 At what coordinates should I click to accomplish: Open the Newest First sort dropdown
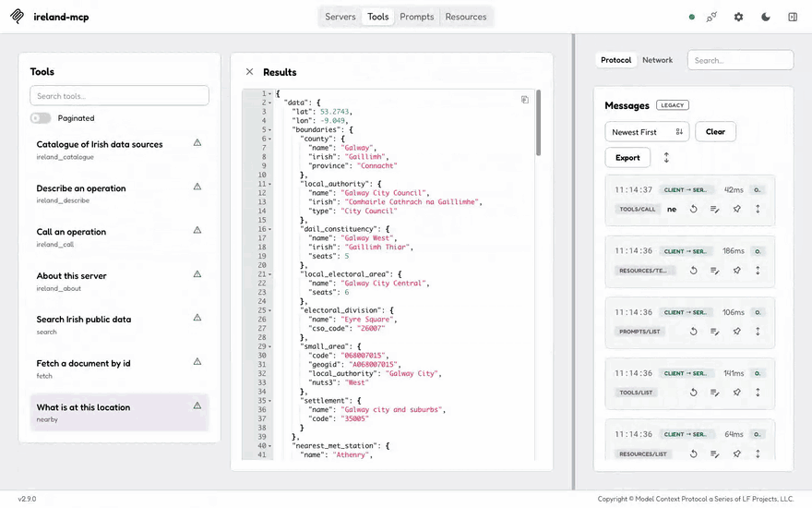[x=647, y=132]
